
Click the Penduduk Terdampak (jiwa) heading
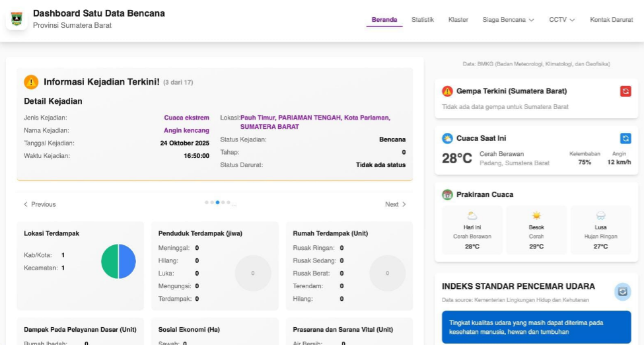pyautogui.click(x=200, y=233)
